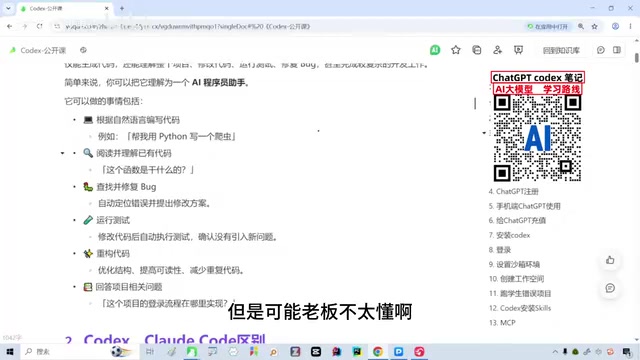Click the text 重构代码

tap(113, 254)
